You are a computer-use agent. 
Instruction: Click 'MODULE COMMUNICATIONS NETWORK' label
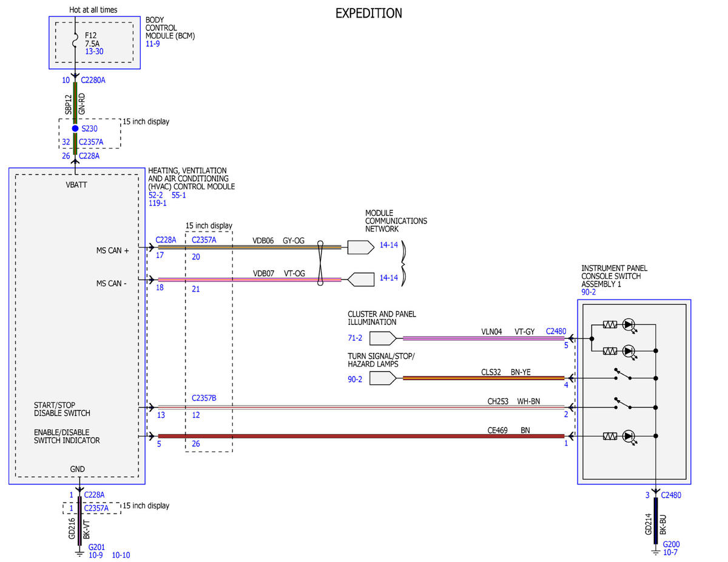(396, 221)
